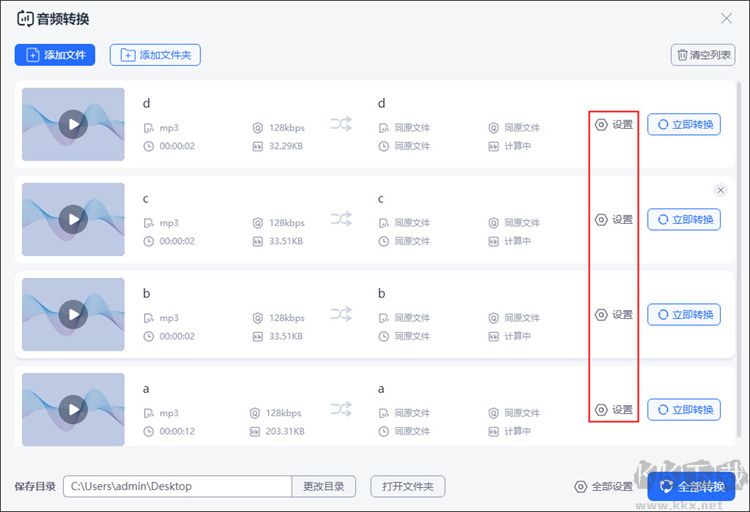Click 添加文件夹 to add a folder
The image size is (750, 512).
pyautogui.click(x=155, y=55)
